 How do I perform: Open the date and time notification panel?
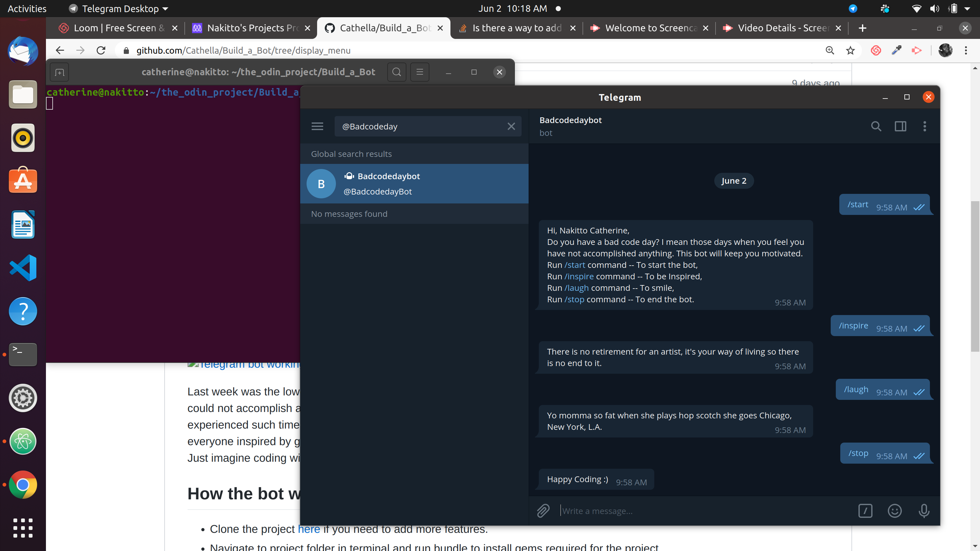[512, 8]
